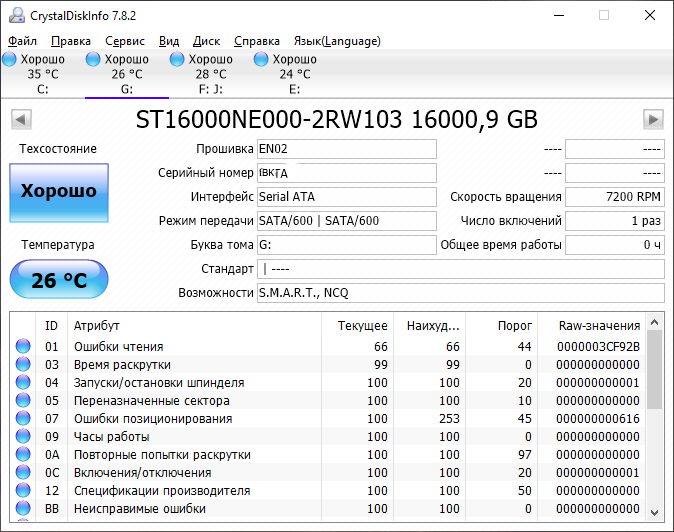Screen dimensions: 674x532
Task: Minimize the CrystalDiskInfo window
Action: click(x=559, y=15)
